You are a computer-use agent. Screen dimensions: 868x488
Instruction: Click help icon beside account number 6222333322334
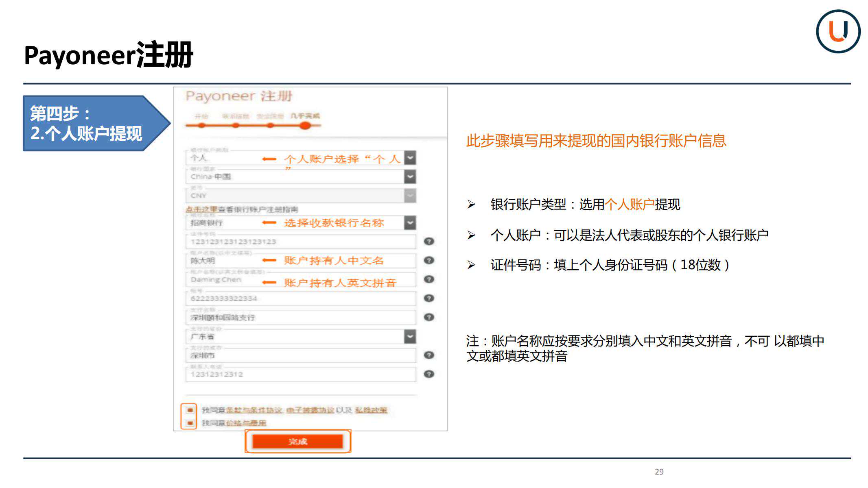(x=429, y=298)
